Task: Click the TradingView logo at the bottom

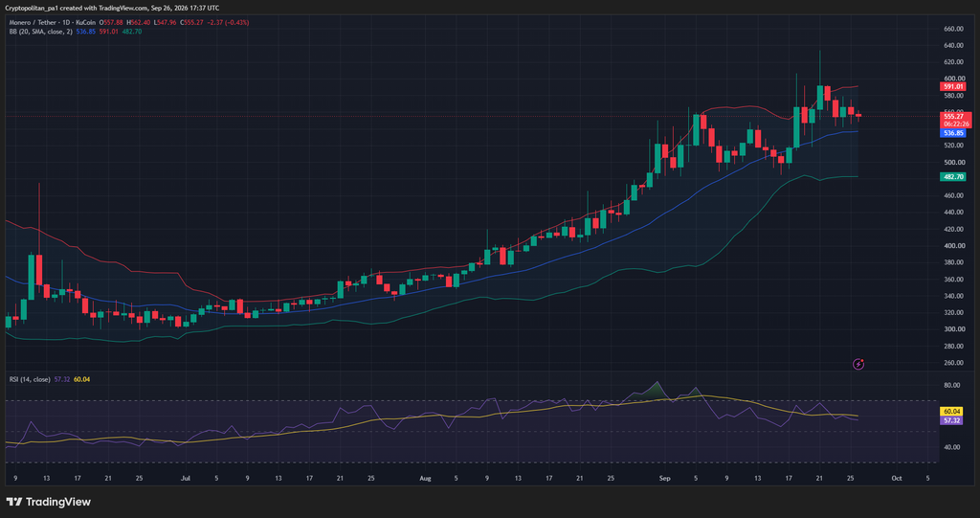Action: (48, 502)
